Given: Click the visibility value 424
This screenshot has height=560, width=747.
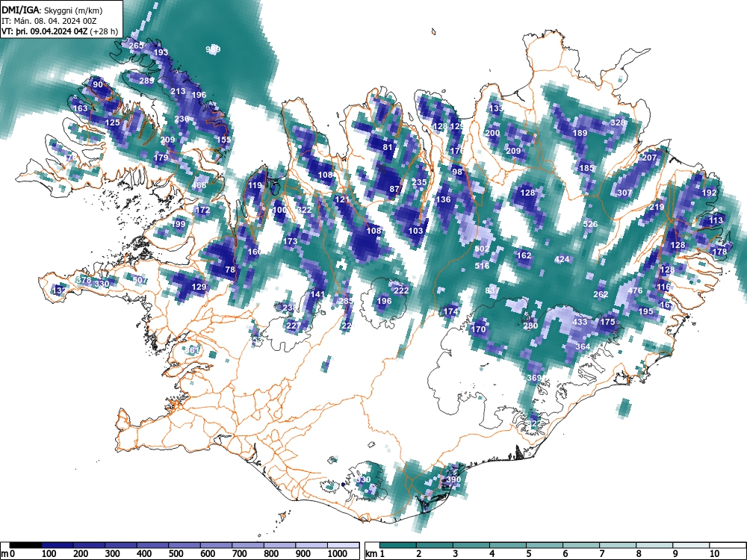Looking at the screenshot, I should (x=562, y=259).
